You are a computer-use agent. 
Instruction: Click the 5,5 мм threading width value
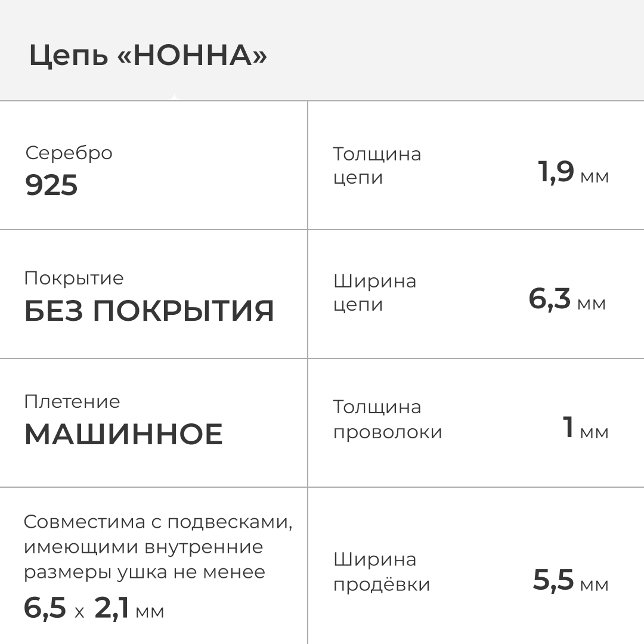coord(570,581)
